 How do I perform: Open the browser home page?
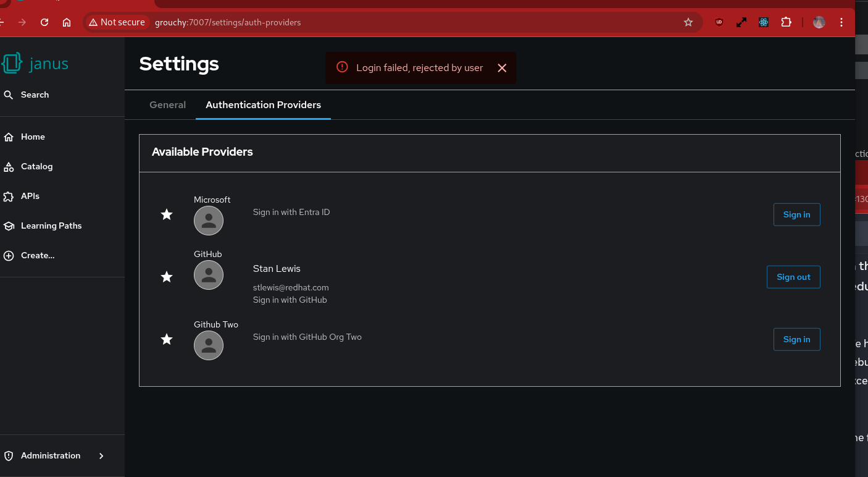pos(67,22)
